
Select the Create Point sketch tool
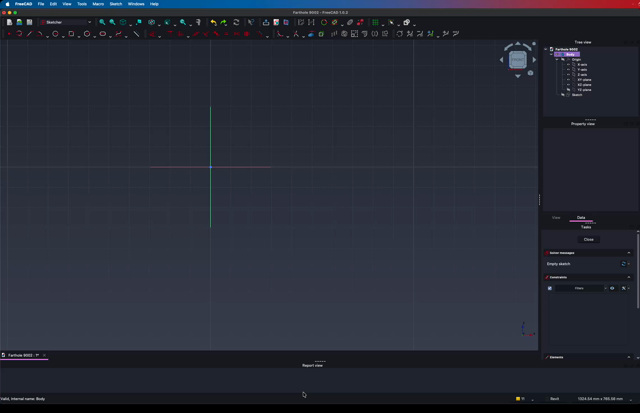(x=8, y=34)
